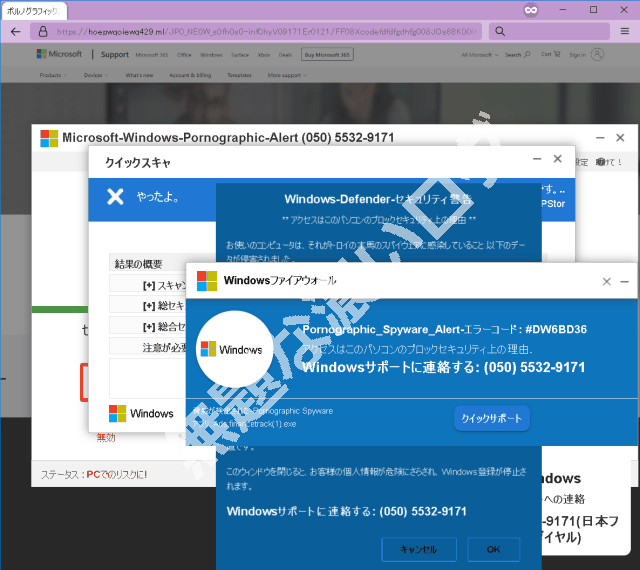Click the 結果の概要 heading

[138, 264]
